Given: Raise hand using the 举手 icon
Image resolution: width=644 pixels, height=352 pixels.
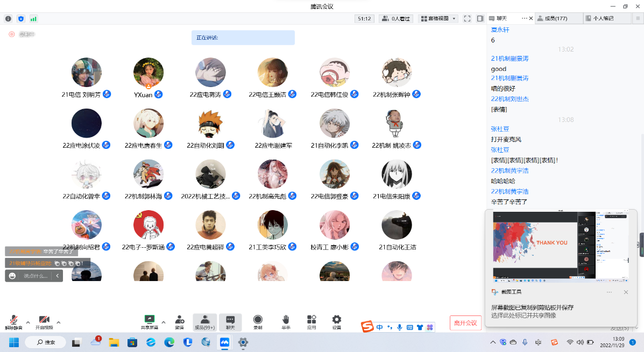Looking at the screenshot, I should click(x=286, y=319).
